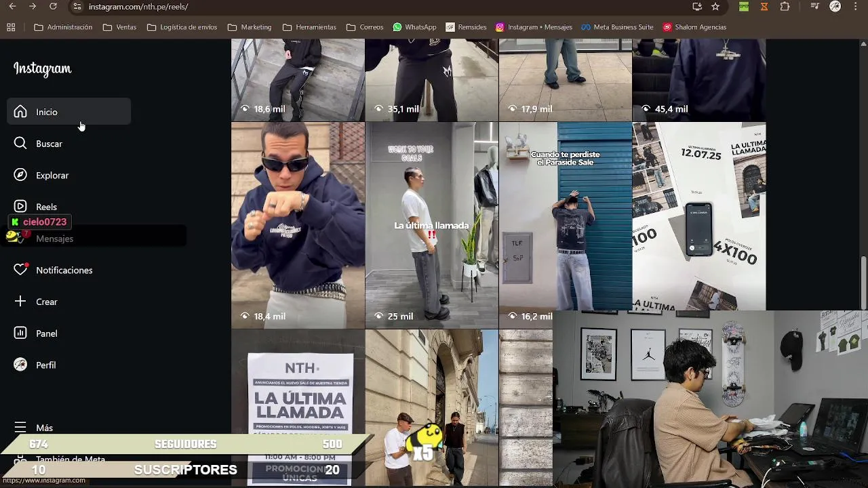The width and height of the screenshot is (868, 488).
Task: Open NTH La Última Llamada poster reel
Action: click(298, 407)
